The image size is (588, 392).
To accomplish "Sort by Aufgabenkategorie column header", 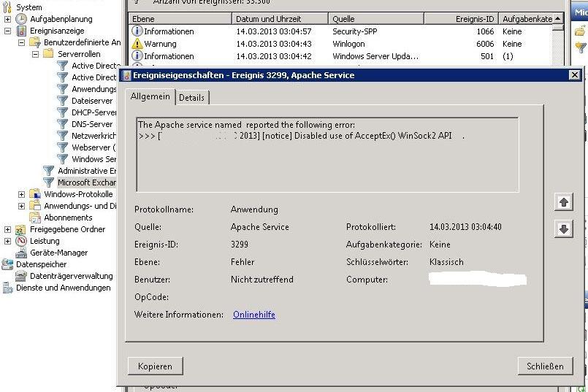I will coord(526,19).
